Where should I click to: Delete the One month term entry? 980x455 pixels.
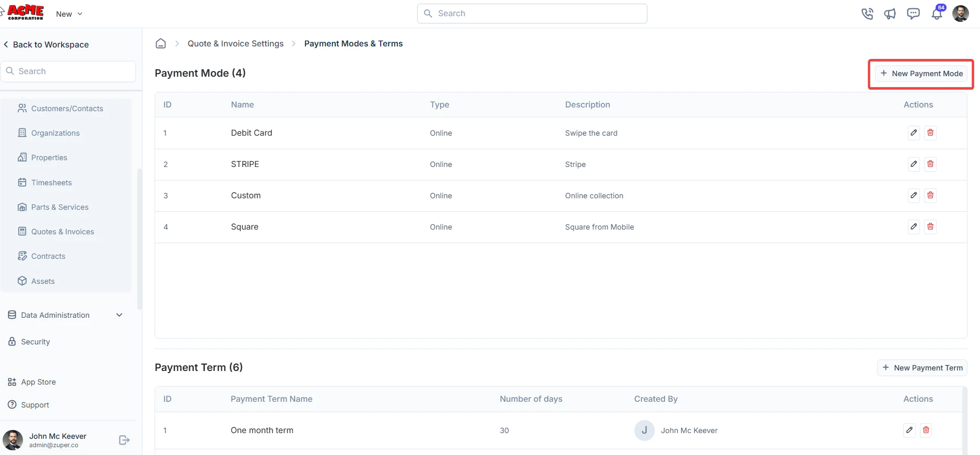[x=926, y=430]
